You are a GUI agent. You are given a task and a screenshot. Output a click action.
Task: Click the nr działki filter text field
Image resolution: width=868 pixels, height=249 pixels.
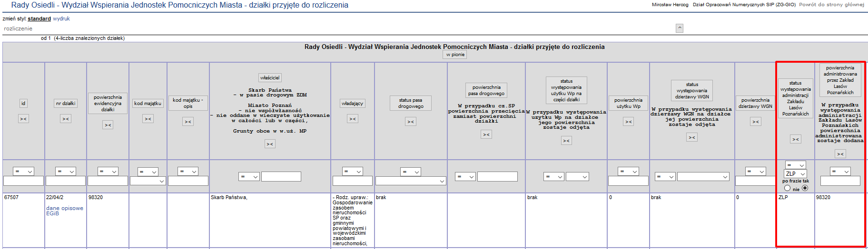point(66,181)
